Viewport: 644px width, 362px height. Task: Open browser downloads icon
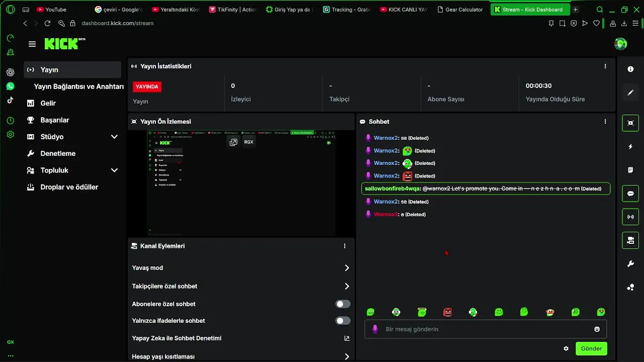click(624, 23)
